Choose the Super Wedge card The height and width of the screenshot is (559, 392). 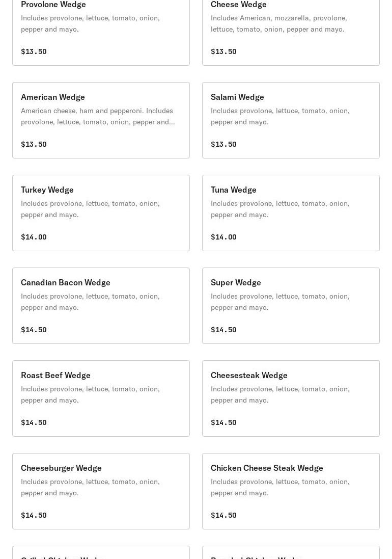click(x=291, y=306)
